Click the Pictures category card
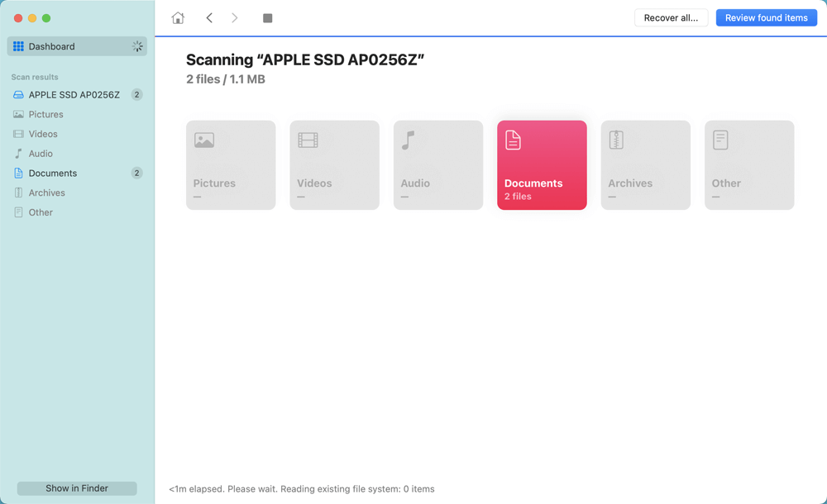 tap(231, 164)
